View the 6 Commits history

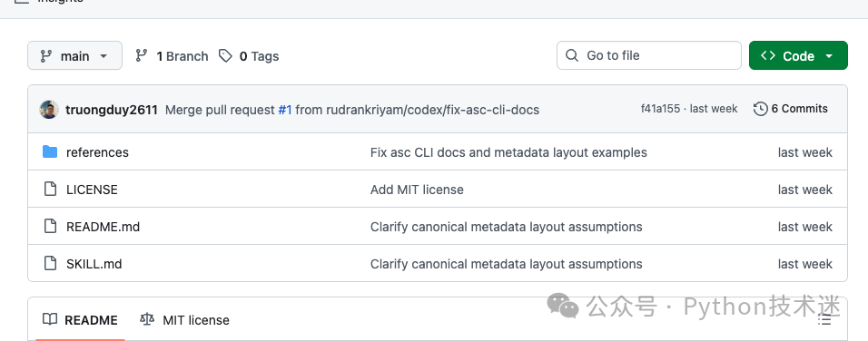tap(791, 109)
